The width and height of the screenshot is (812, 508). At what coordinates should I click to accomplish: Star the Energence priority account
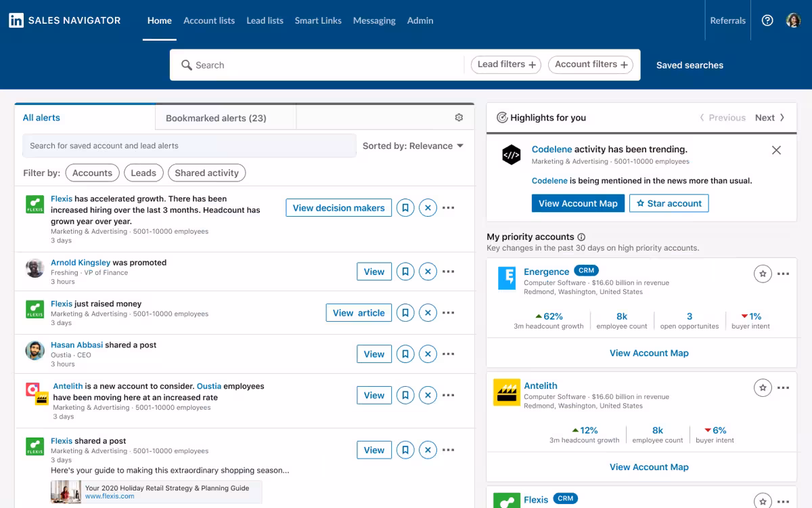tap(763, 274)
